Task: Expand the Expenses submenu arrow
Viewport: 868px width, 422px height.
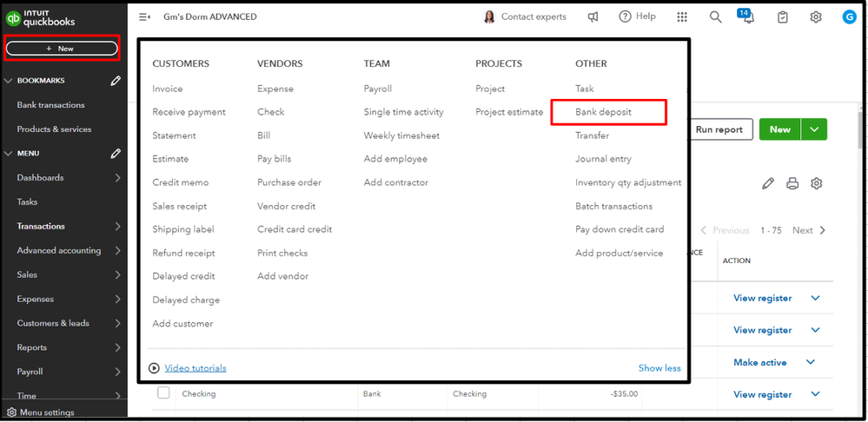Action: 117,299
